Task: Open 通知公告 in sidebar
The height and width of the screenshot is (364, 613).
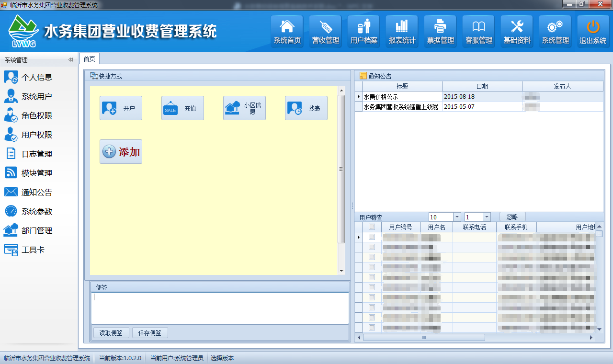Action: (28, 192)
